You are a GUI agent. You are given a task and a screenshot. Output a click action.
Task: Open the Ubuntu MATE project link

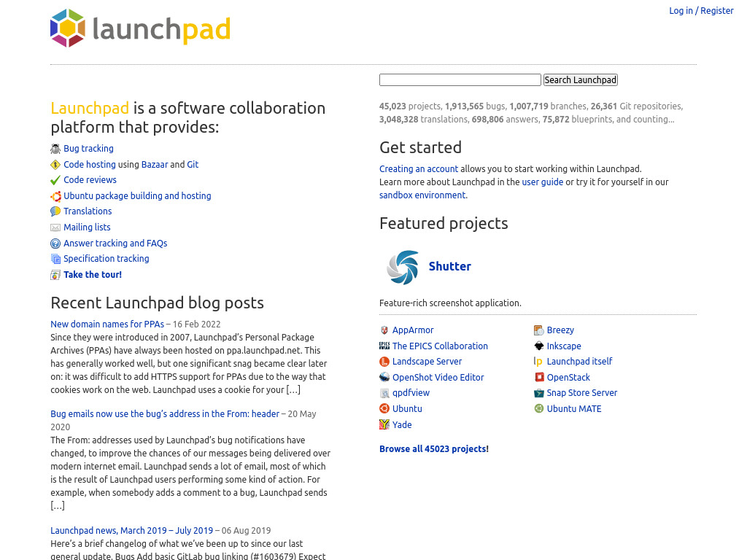(x=573, y=409)
